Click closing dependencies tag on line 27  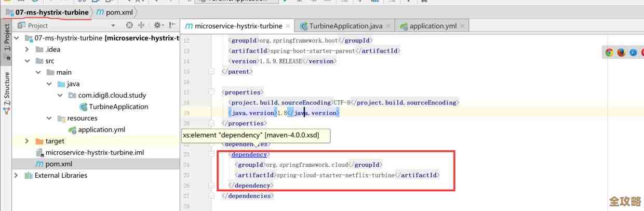pos(248,196)
